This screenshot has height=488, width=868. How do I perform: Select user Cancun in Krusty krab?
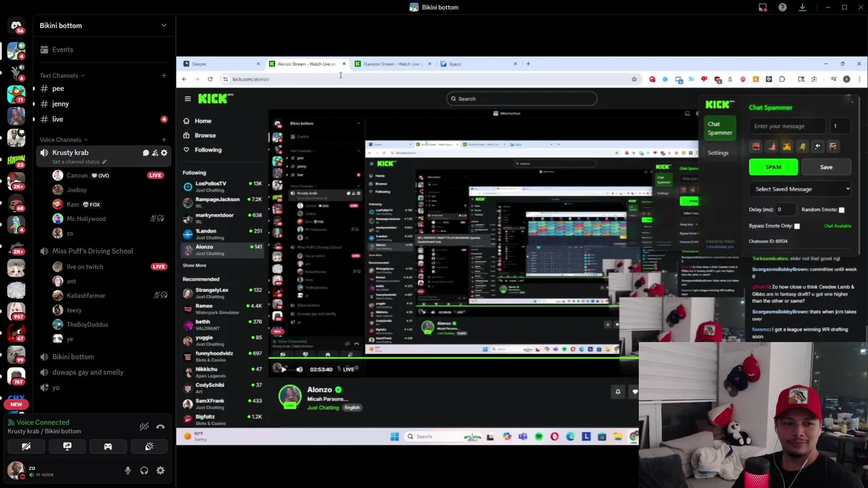[77, 176]
